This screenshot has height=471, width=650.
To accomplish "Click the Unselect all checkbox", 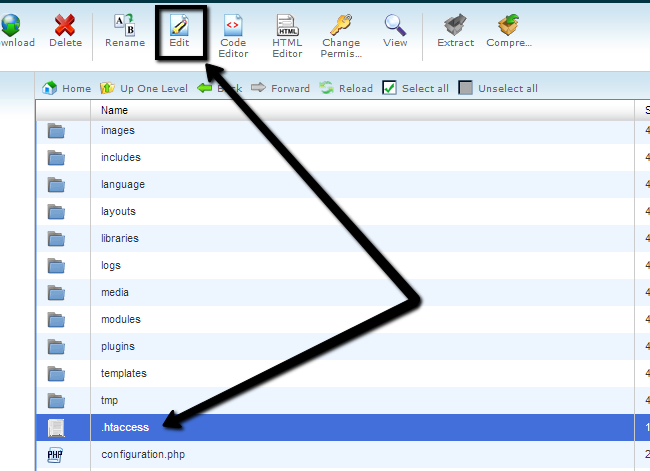I will (466, 88).
